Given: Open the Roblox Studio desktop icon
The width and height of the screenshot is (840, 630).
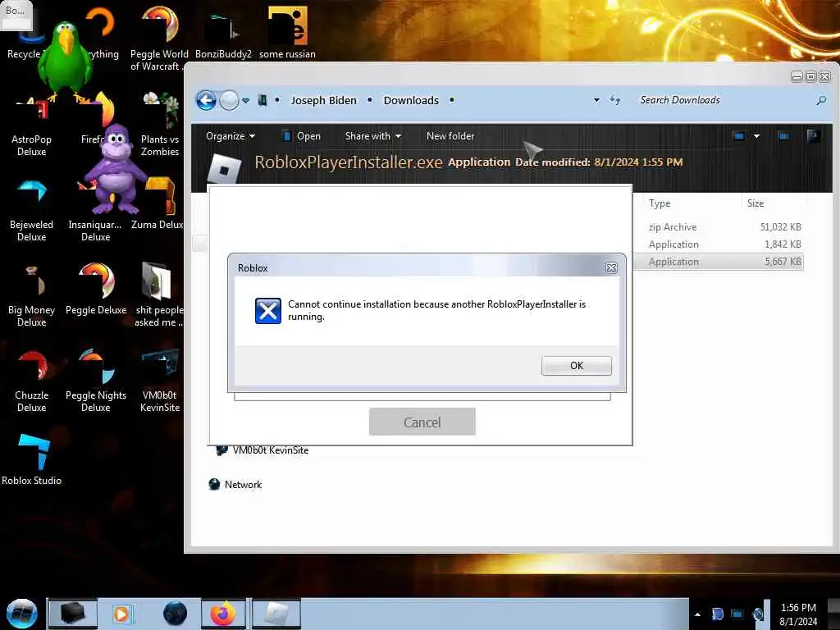Looking at the screenshot, I should click(32, 459).
